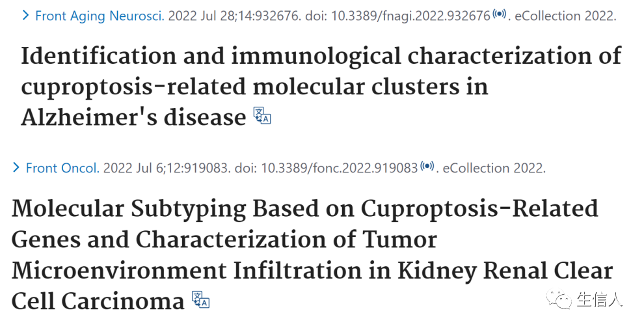The width and height of the screenshot is (644, 328).
Task: Open the Front Oncol. journal link
Action: [63, 168]
